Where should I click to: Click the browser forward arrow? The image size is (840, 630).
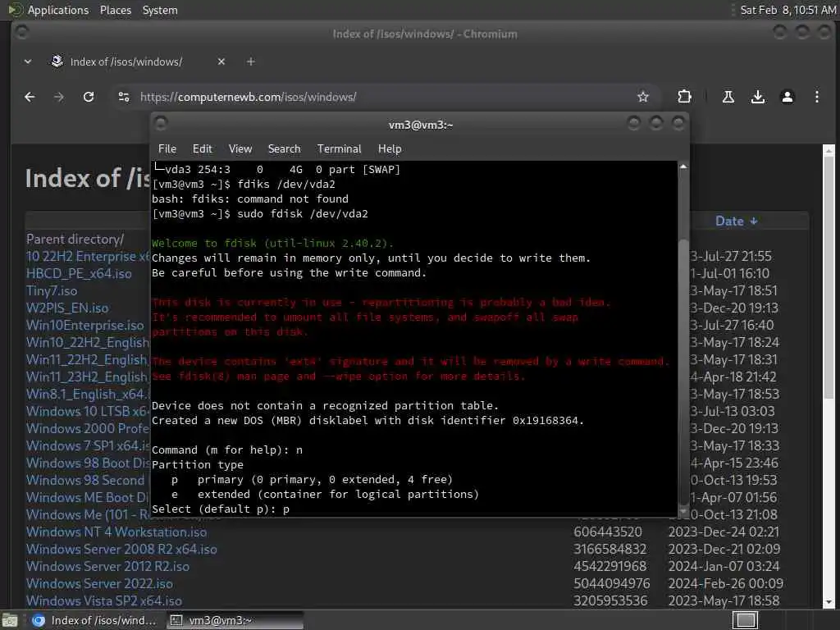tap(59, 97)
